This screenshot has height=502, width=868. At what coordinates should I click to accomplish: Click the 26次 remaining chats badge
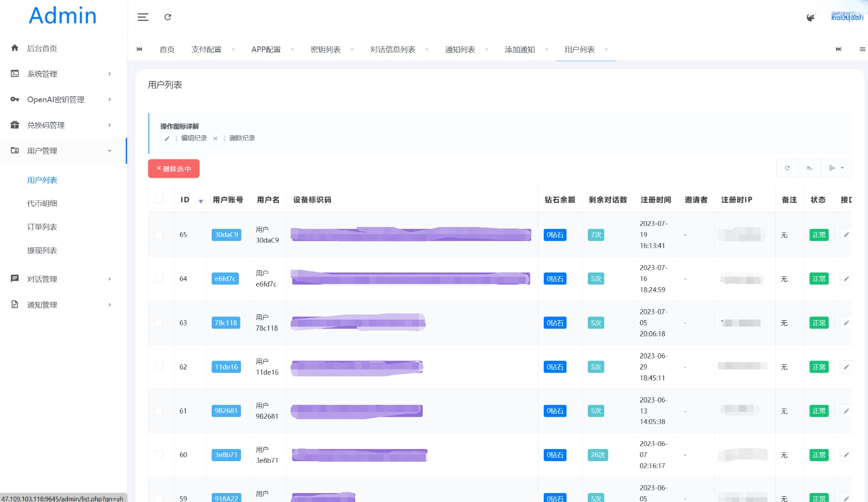pyautogui.click(x=598, y=455)
